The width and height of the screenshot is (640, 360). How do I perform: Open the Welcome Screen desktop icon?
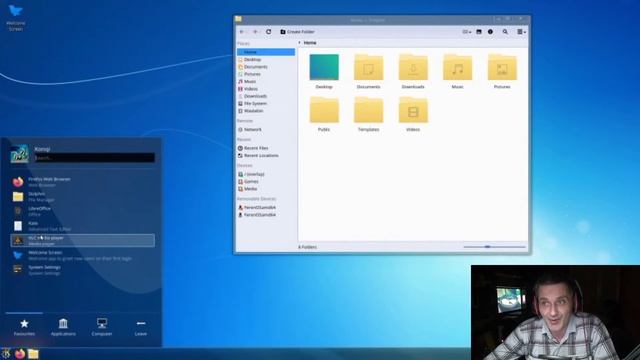click(x=16, y=18)
